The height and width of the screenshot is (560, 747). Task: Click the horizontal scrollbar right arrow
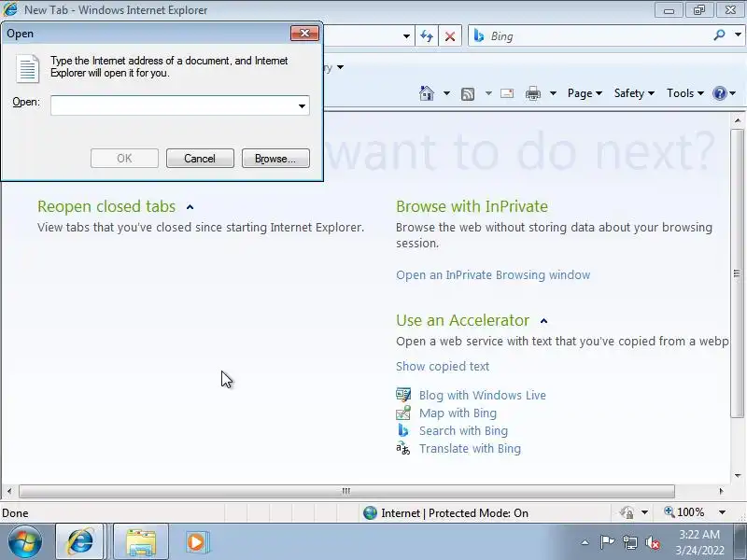point(721,491)
